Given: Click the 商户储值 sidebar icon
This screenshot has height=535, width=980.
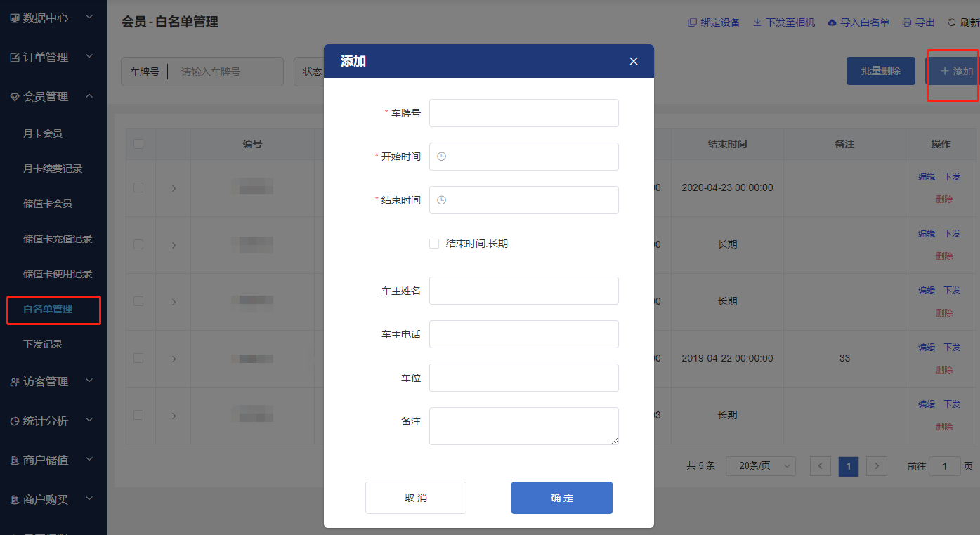Looking at the screenshot, I should tap(15, 461).
